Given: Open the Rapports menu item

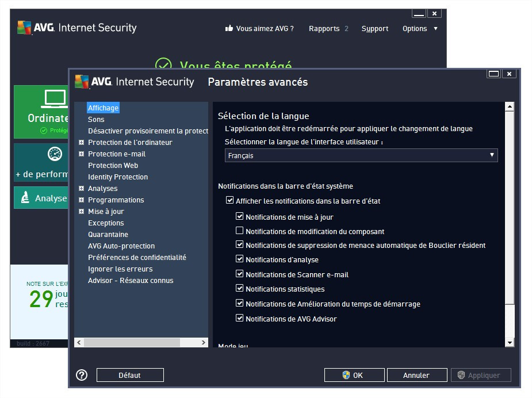Looking at the screenshot, I should tap(324, 29).
